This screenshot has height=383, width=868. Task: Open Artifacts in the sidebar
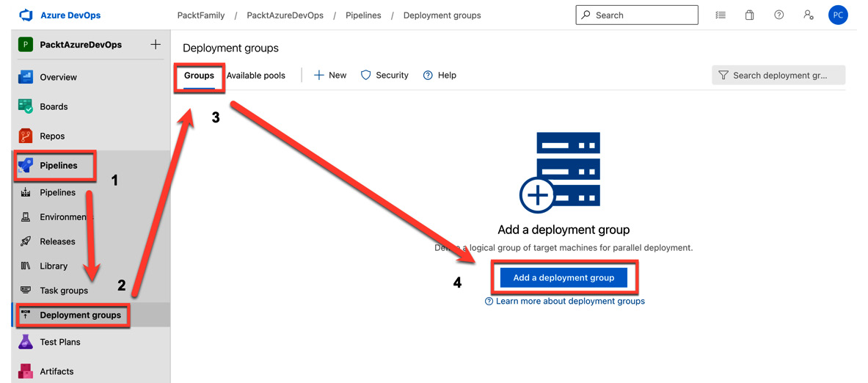tap(56, 371)
